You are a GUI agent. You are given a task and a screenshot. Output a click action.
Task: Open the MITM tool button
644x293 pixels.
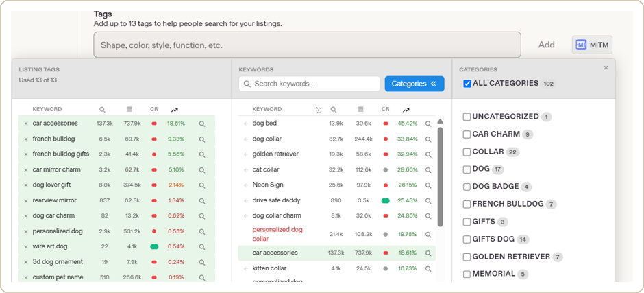592,45
